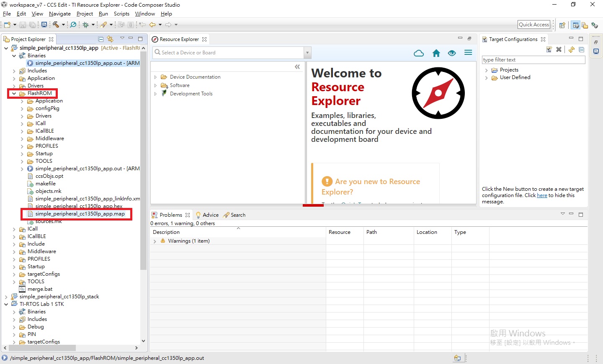
Task: Open the Window menu
Action: [145, 14]
